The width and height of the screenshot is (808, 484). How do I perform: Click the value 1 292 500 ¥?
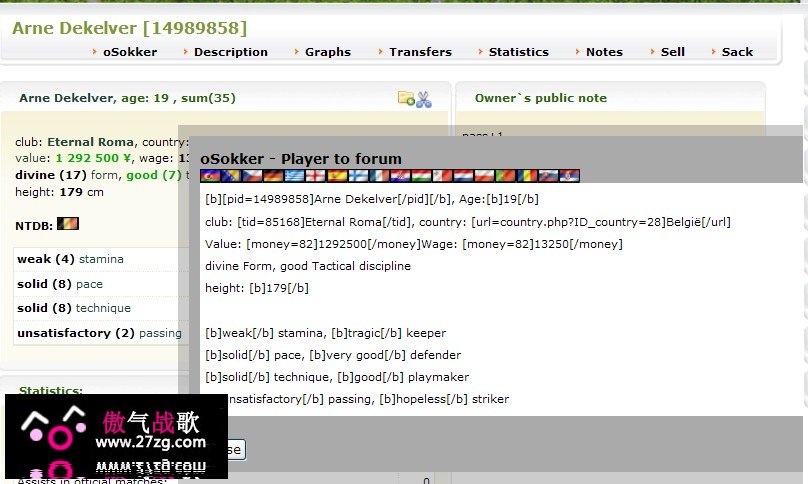click(93, 158)
